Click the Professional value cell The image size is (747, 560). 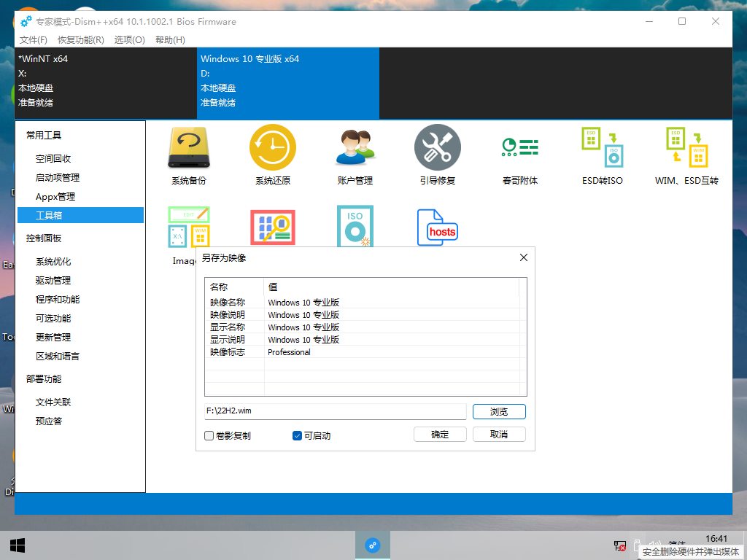pos(289,352)
